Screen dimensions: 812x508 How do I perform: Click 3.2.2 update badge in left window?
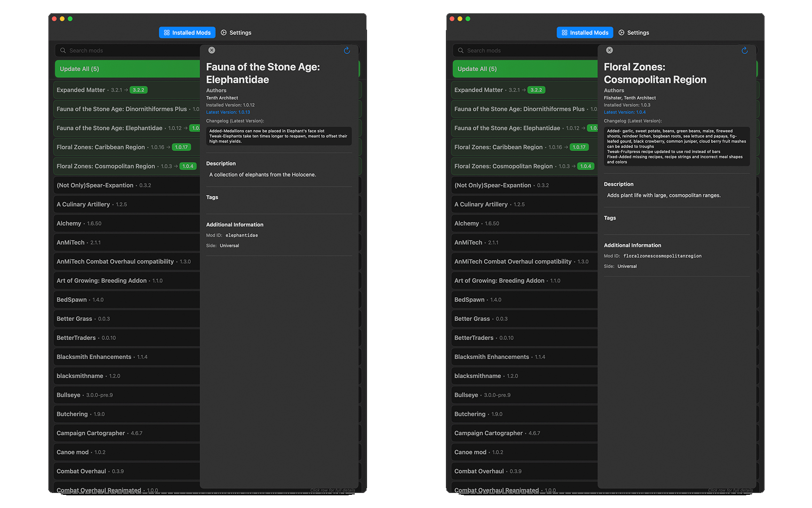pyautogui.click(x=139, y=90)
